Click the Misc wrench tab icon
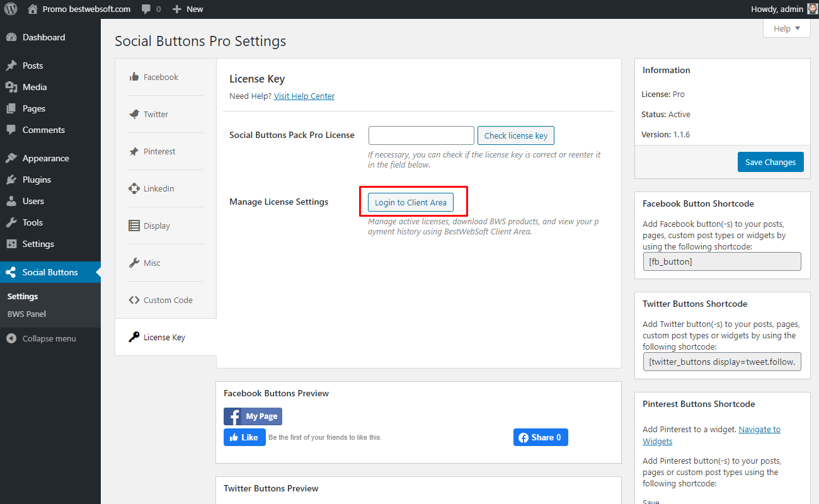The height and width of the screenshot is (504, 819). [134, 263]
